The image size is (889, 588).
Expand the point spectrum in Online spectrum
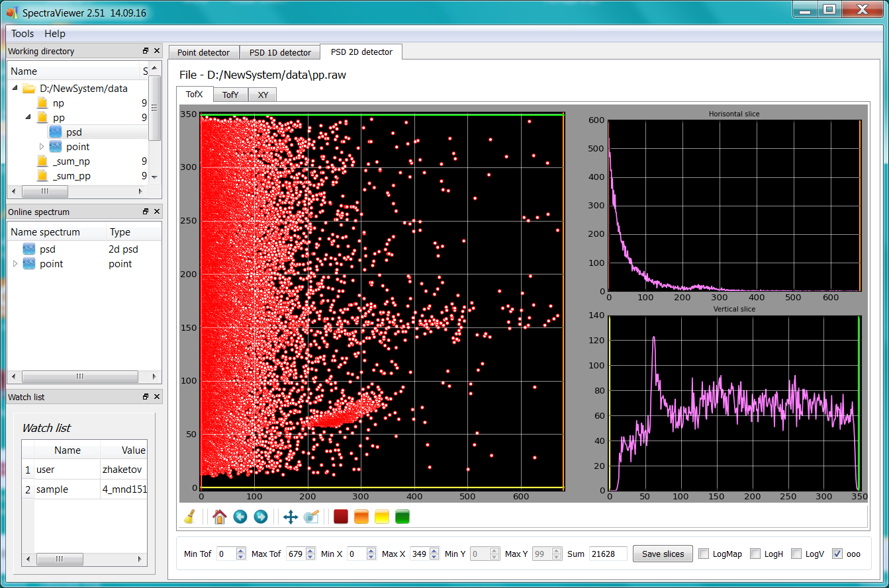[x=16, y=264]
